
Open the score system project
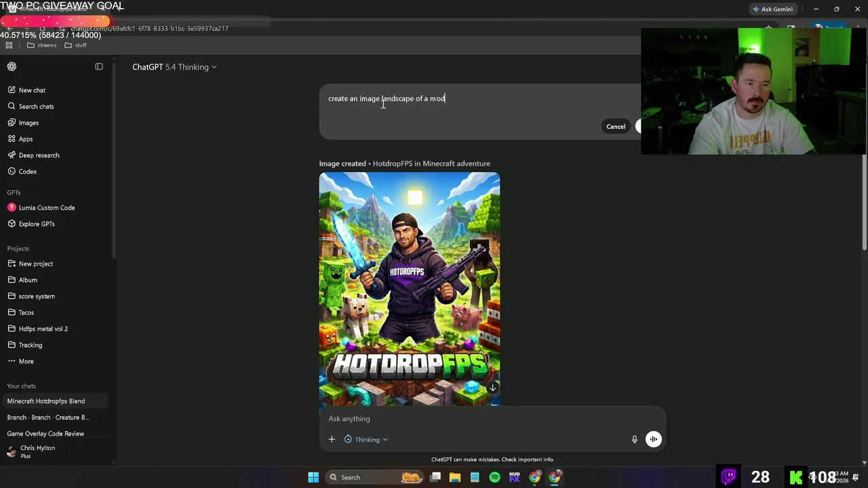[37, 296]
